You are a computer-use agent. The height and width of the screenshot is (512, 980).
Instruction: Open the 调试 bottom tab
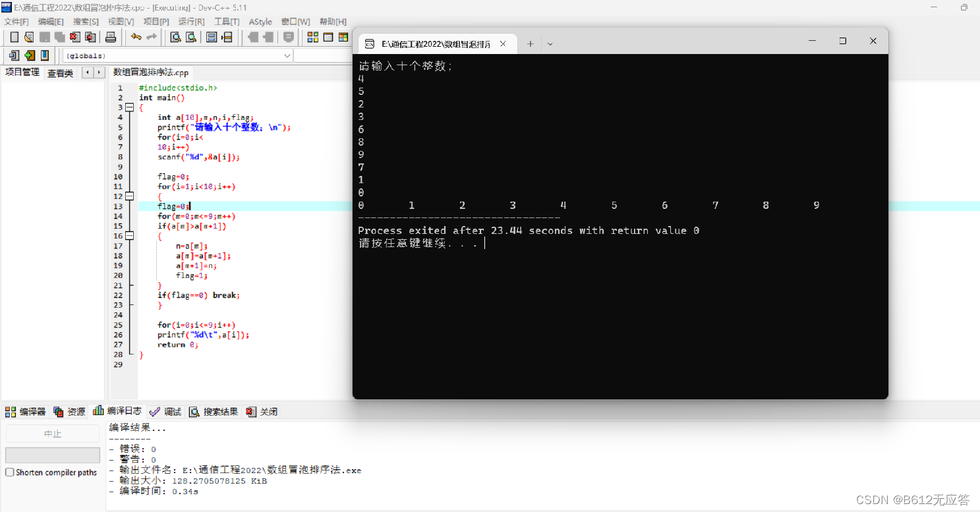pos(165,412)
